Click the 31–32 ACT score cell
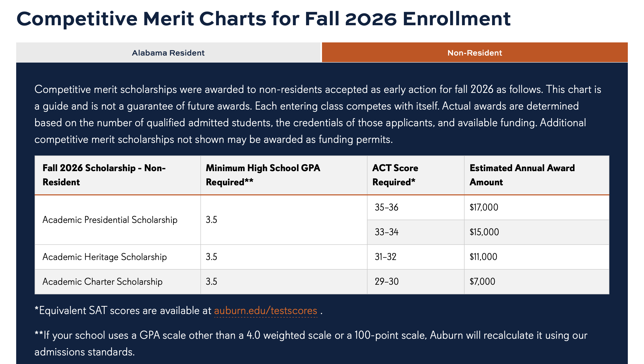The image size is (644, 364). pos(416,257)
